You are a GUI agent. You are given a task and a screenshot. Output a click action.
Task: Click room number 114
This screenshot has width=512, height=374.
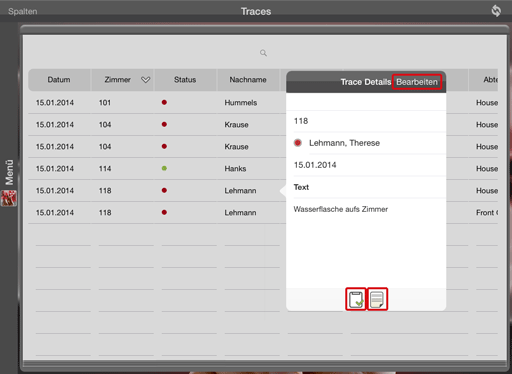[x=105, y=169]
